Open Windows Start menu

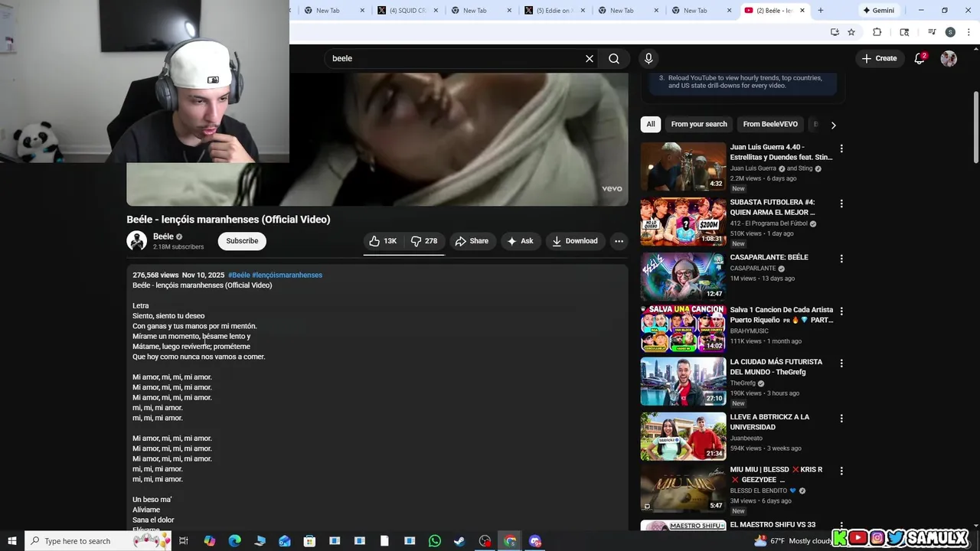[x=12, y=541]
